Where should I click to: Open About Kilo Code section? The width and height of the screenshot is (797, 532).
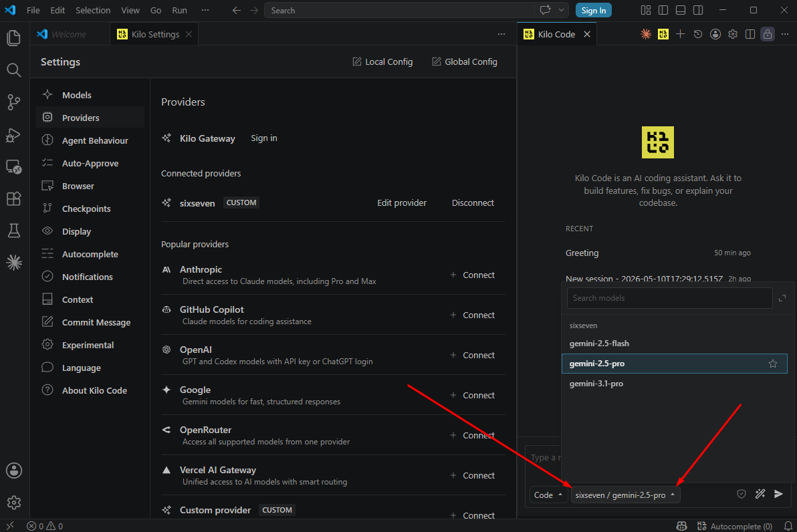click(x=90, y=391)
